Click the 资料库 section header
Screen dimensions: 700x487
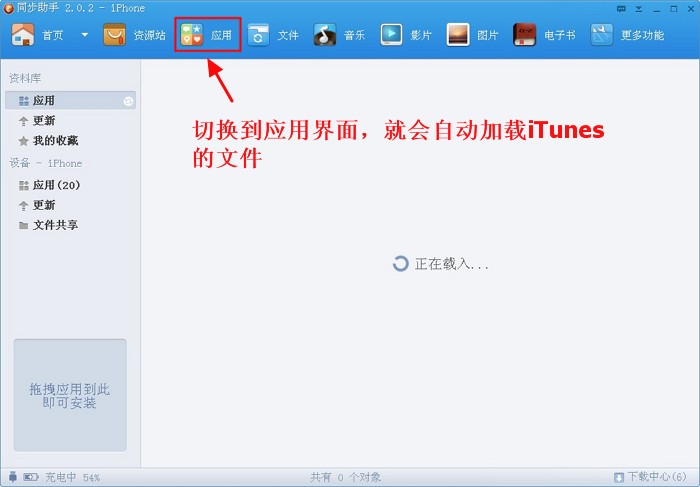coord(25,78)
